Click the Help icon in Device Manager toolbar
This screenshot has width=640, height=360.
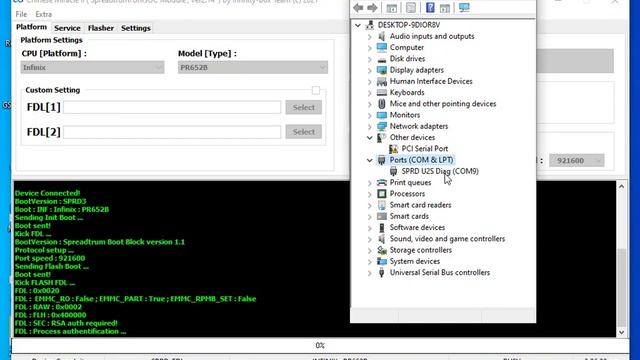[430, 7]
